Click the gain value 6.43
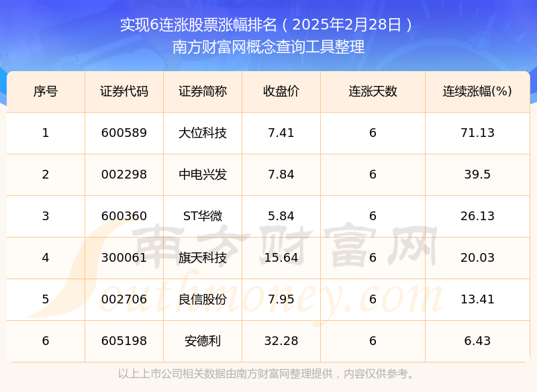Image resolution: width=537 pixels, height=392 pixels. pyautogui.click(x=477, y=341)
